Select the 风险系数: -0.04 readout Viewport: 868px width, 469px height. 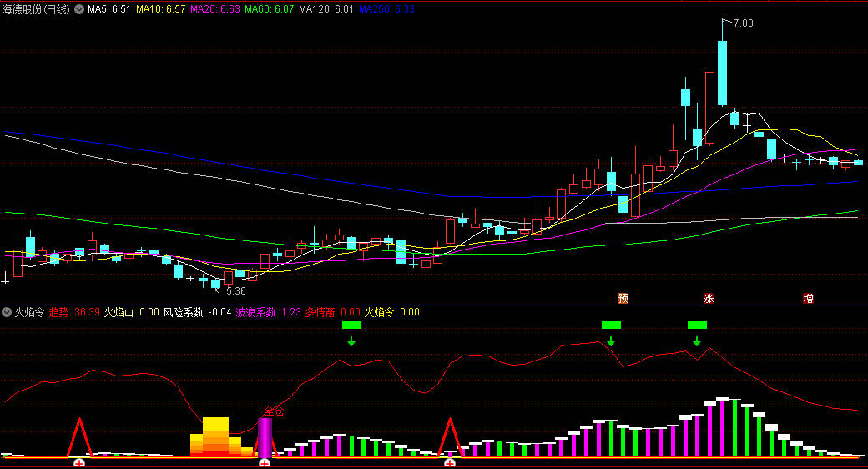click(x=197, y=312)
